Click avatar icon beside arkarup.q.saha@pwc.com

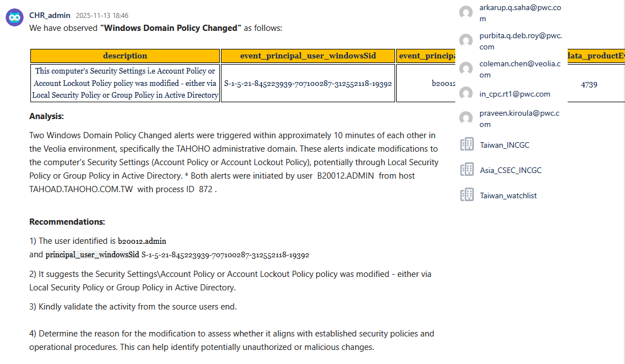(x=466, y=13)
